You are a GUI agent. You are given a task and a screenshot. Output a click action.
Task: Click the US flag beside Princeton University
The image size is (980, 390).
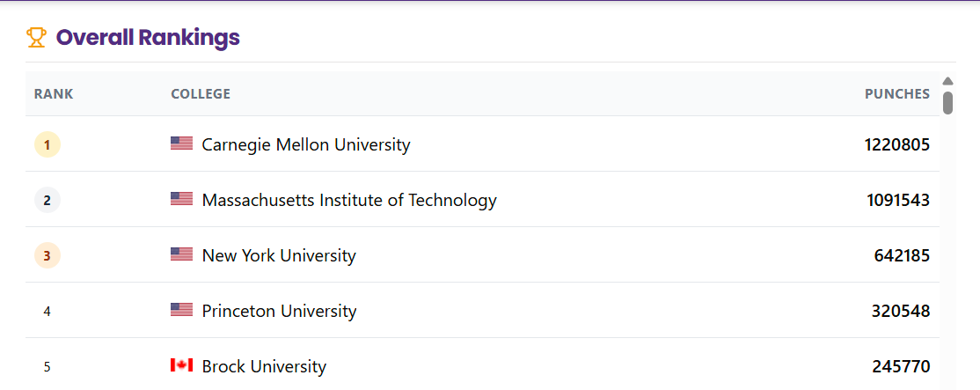coord(181,309)
